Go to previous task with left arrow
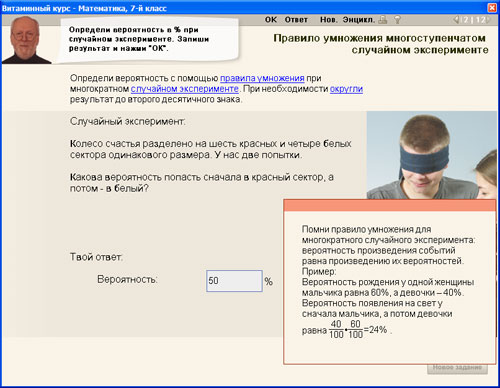The height and width of the screenshot is (388, 500). [x=456, y=20]
